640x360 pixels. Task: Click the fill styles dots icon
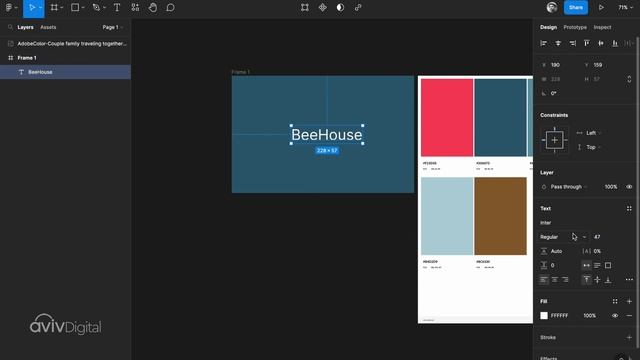[615, 302]
